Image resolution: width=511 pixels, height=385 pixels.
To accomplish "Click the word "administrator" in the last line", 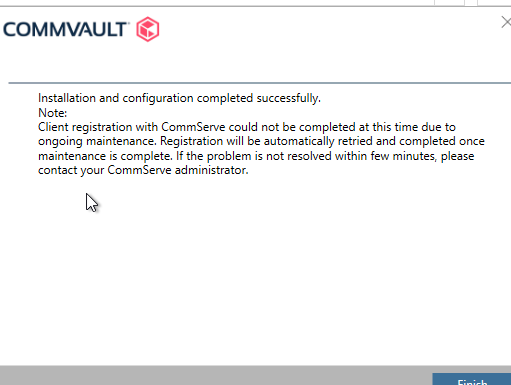I will point(211,170).
